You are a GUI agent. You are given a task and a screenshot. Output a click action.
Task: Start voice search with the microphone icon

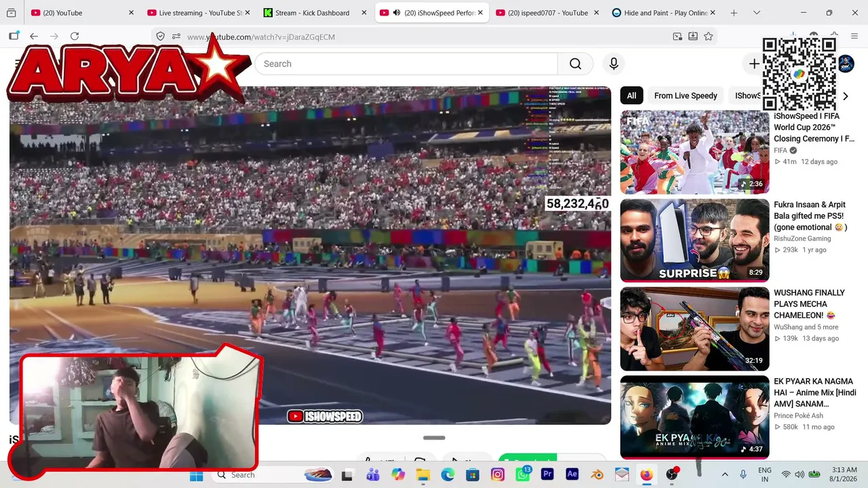tap(614, 64)
